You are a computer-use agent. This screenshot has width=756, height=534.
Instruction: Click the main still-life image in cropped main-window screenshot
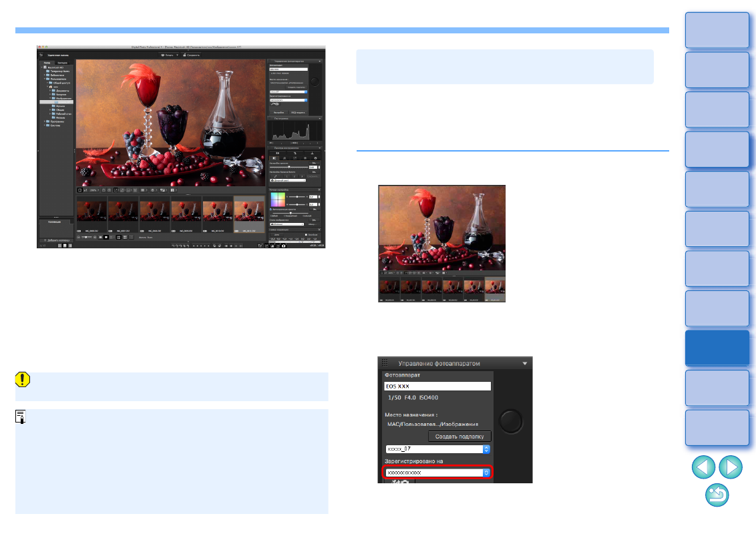[442, 228]
